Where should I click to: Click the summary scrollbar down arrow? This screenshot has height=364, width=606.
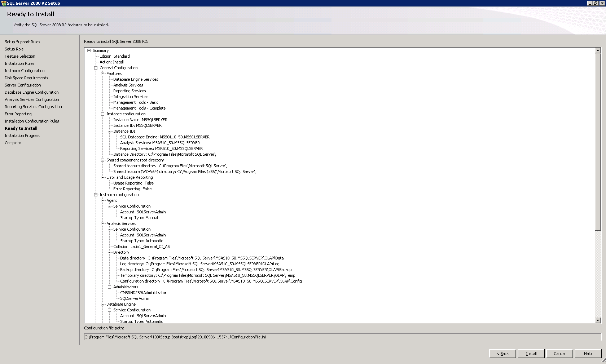tap(598, 320)
